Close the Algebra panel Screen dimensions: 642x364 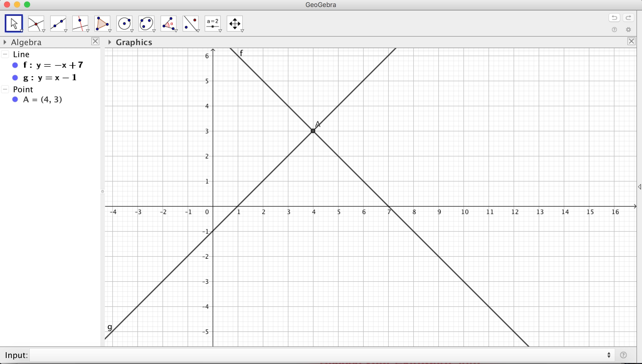[95, 41]
